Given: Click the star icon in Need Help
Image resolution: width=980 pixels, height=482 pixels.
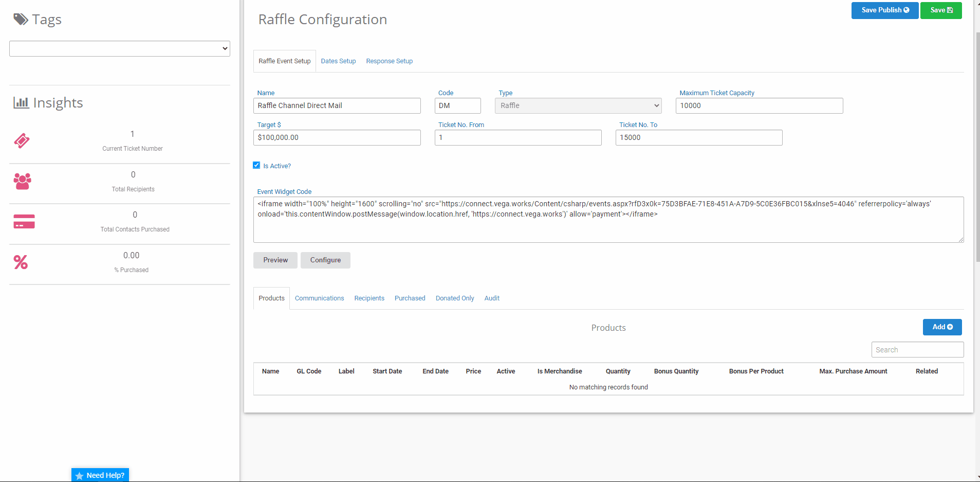Looking at the screenshot, I should tap(79, 476).
